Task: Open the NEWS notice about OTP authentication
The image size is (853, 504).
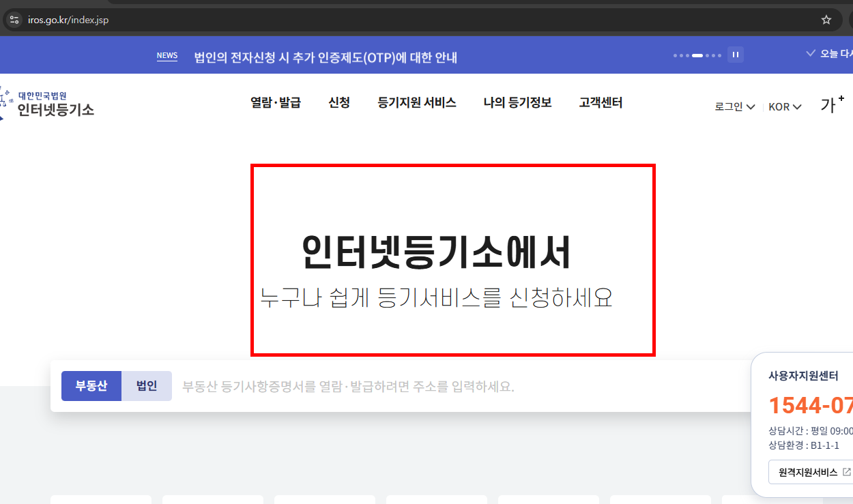Action: coord(326,57)
